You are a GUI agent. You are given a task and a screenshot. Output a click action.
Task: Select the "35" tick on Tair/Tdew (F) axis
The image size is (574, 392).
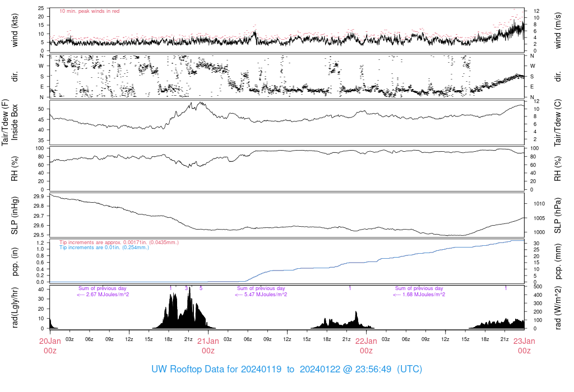point(41,141)
